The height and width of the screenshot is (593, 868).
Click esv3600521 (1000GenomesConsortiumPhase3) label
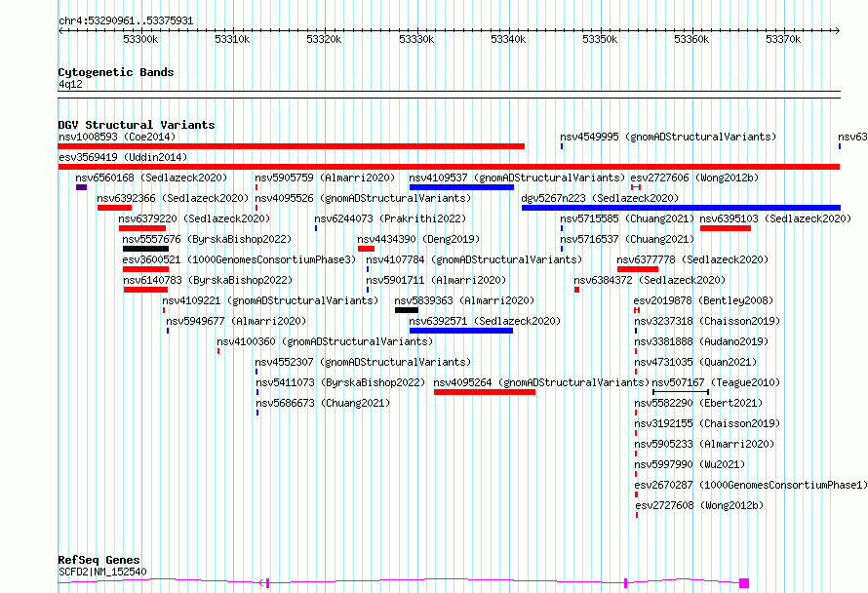click(x=239, y=259)
